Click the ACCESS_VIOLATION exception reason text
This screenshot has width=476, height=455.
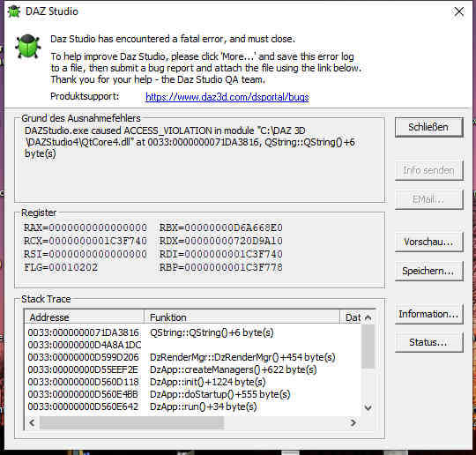(x=190, y=142)
